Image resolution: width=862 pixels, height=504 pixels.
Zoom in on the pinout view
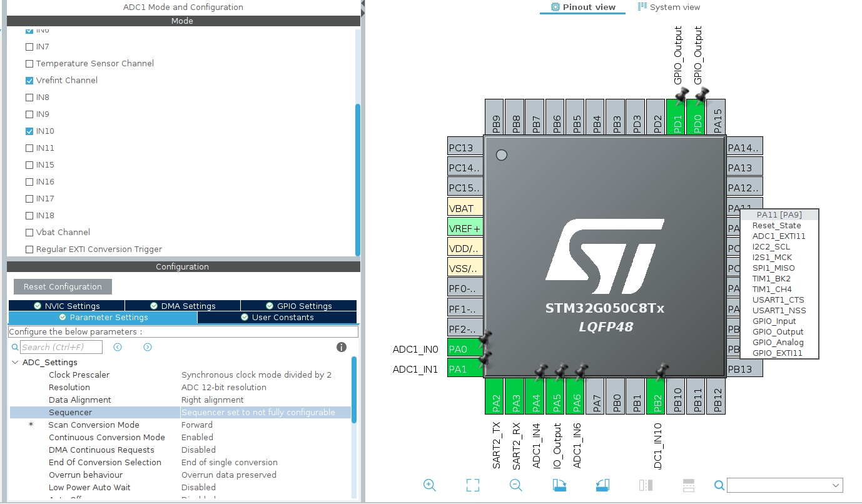pyautogui.click(x=430, y=485)
